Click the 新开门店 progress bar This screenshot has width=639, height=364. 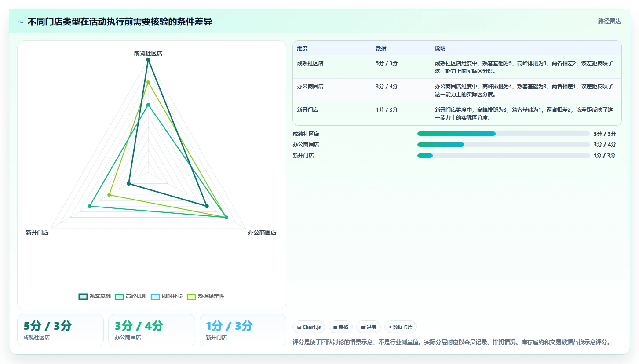tap(504, 156)
